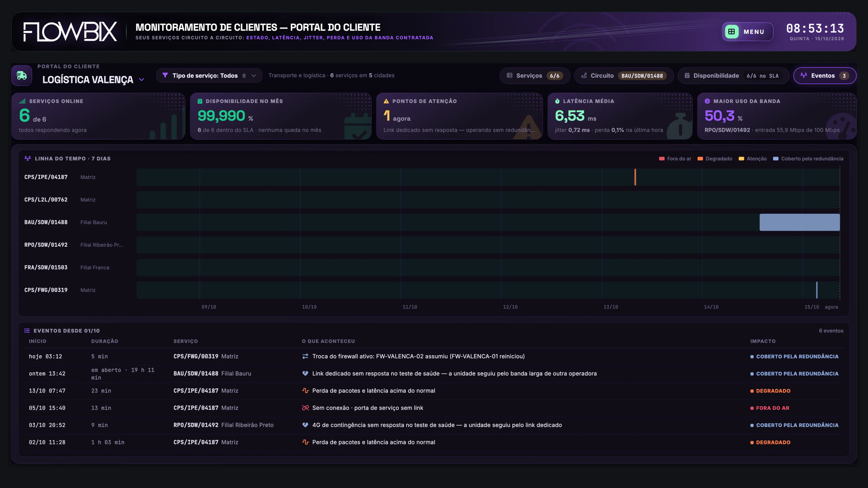The image size is (868, 488).
Task: Click the heart icon in the RPO/SDW/01492 event
Action: click(x=305, y=425)
